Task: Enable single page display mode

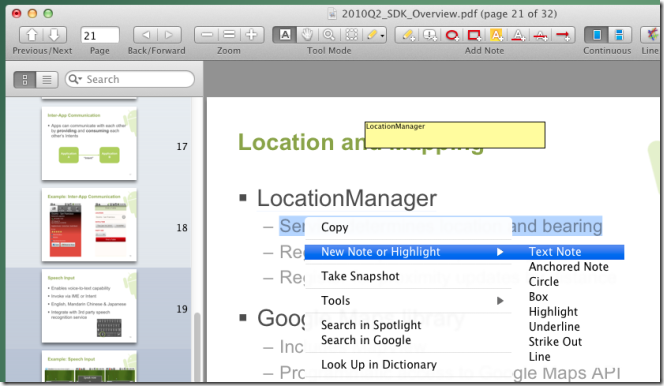Action: click(597, 35)
